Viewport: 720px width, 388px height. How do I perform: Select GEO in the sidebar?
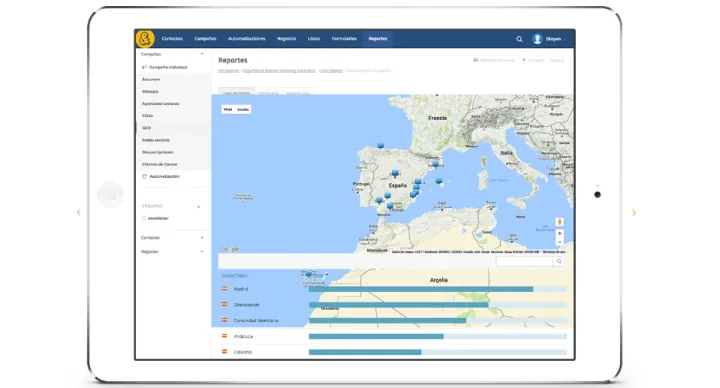click(x=146, y=128)
